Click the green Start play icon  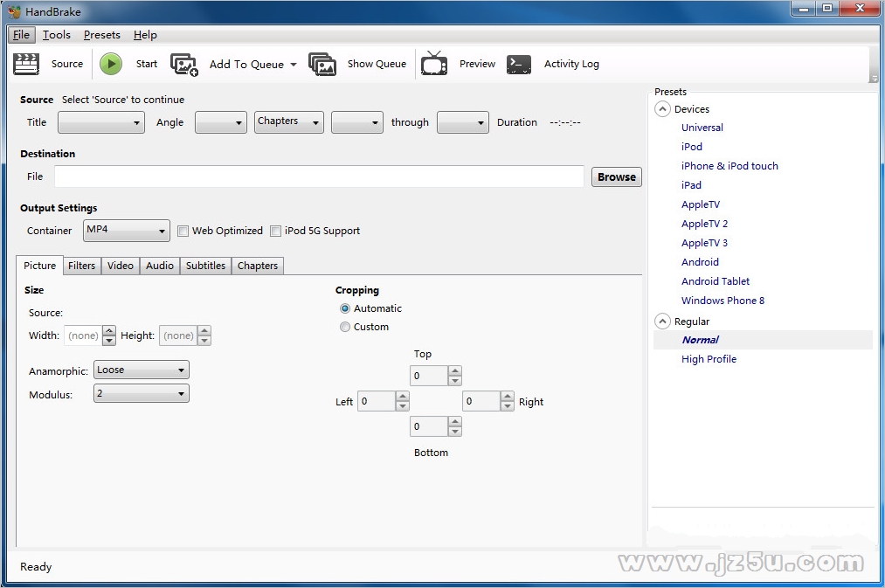pyautogui.click(x=111, y=64)
